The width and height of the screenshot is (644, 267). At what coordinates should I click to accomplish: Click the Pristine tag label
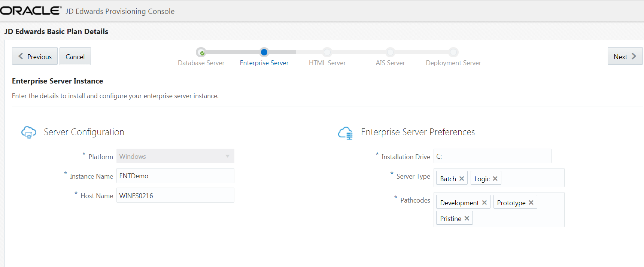tap(450, 218)
